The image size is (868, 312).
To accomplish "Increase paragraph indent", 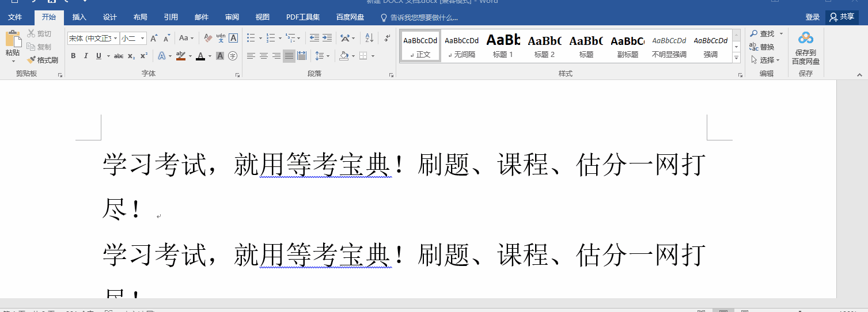I will click(327, 39).
